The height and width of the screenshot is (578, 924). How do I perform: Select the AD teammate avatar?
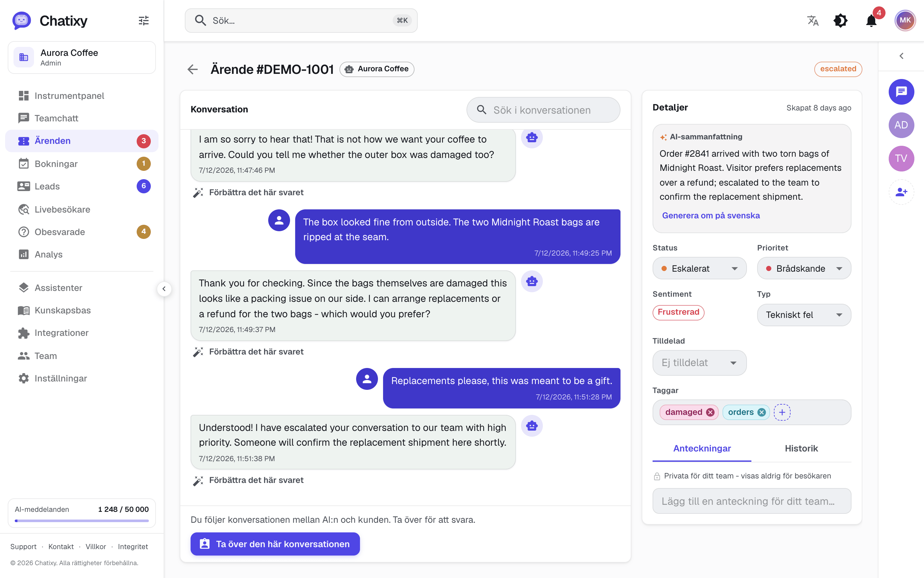901,125
